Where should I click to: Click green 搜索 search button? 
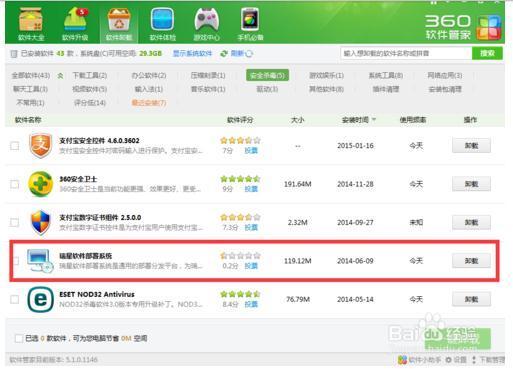pyautogui.click(x=487, y=53)
